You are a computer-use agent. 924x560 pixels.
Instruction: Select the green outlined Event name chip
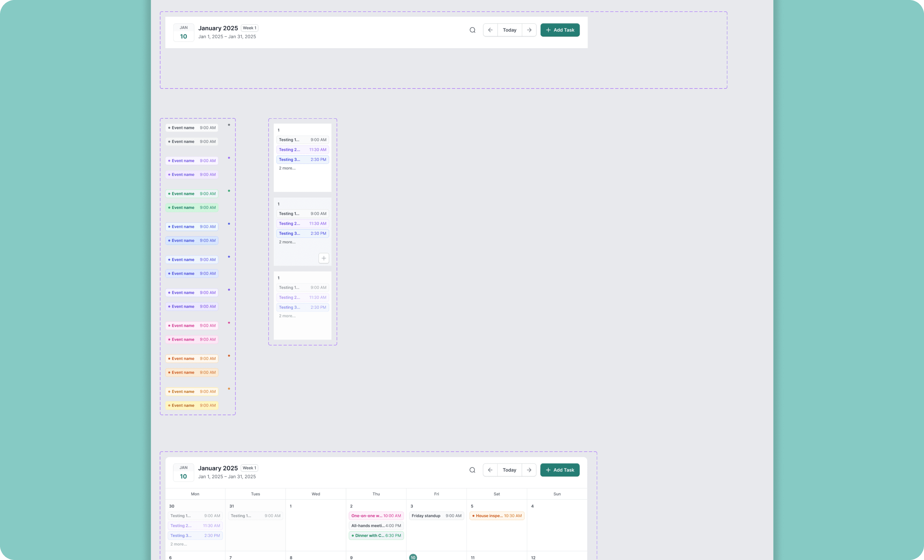coord(192,194)
